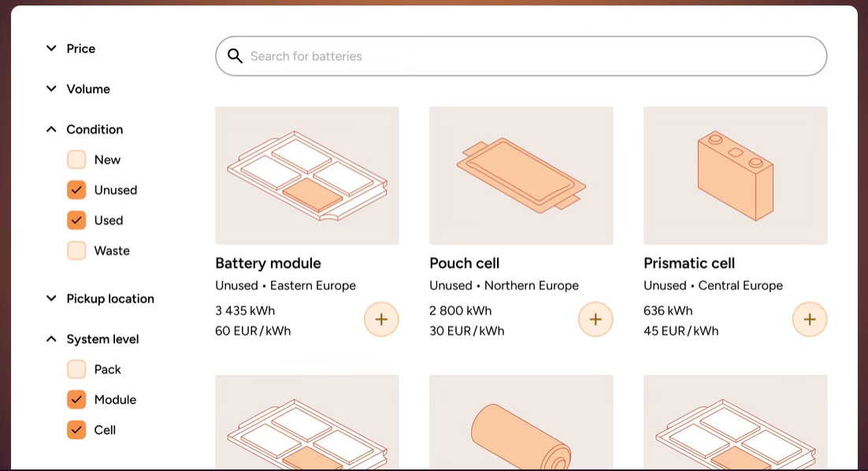Click the "3 435 kWh" volume value

tap(245, 311)
